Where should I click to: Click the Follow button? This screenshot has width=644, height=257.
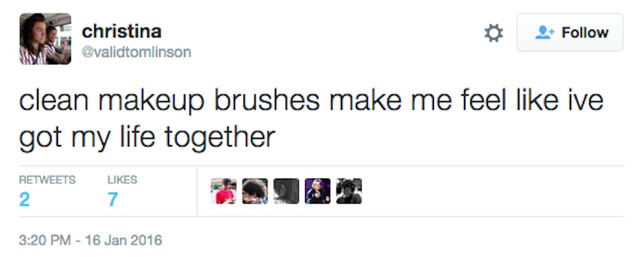(x=570, y=33)
